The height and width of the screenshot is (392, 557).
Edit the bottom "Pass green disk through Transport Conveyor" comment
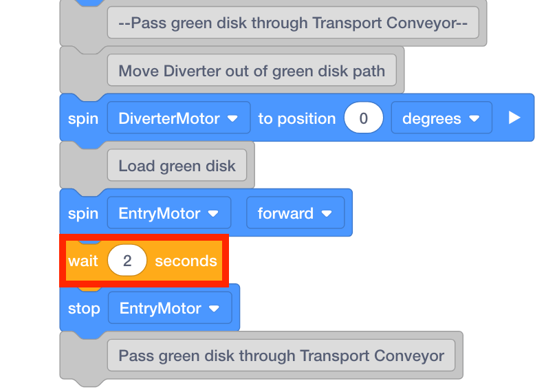281,356
